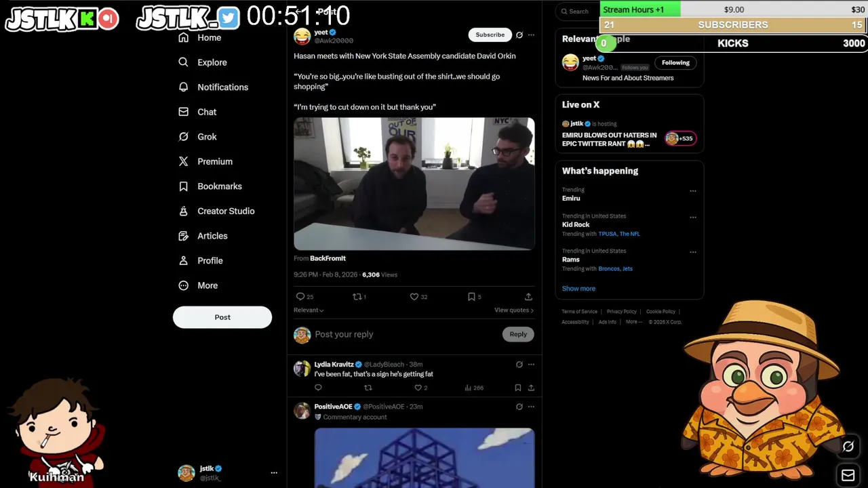Open more options for Emiru trend
This screenshot has height=488, width=868.
(693, 191)
